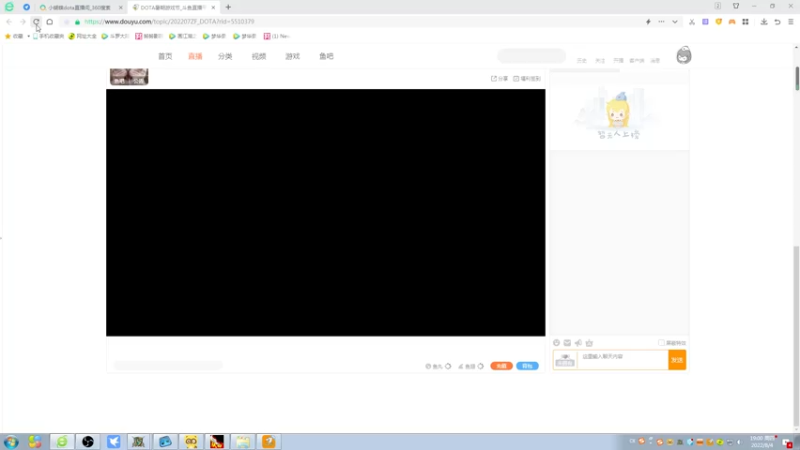This screenshot has height=450, width=800.
Task: Open 视频 in Douyu navigation
Action: coord(259,56)
